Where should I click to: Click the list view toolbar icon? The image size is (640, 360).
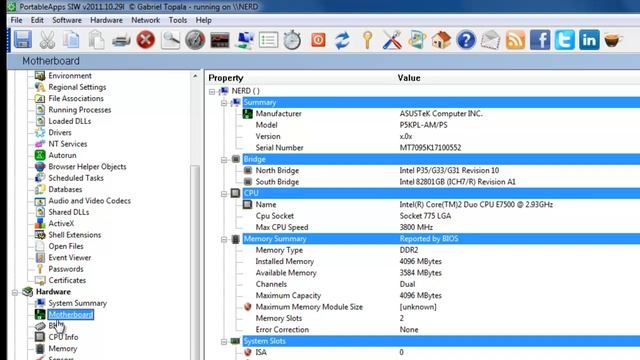[x=268, y=40]
